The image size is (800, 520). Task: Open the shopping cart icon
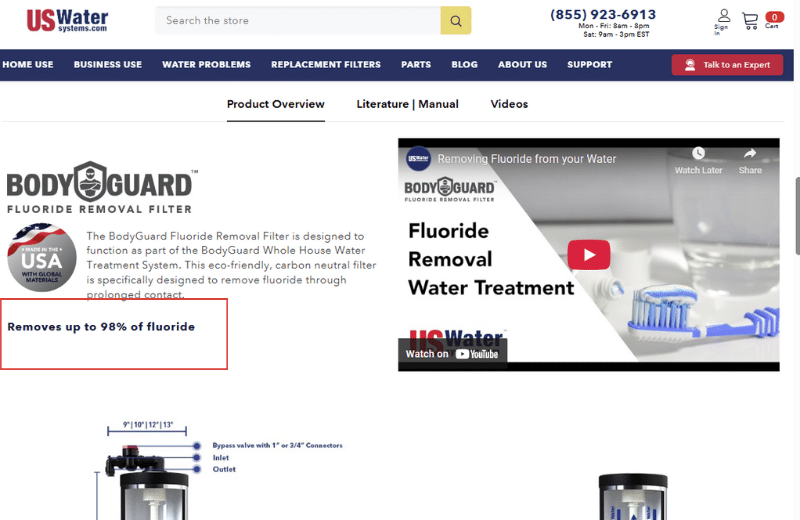pos(749,21)
